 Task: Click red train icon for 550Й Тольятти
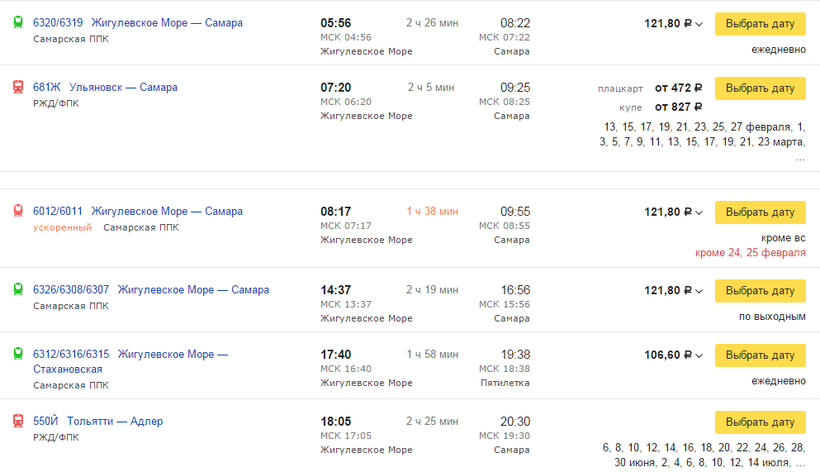point(17,421)
